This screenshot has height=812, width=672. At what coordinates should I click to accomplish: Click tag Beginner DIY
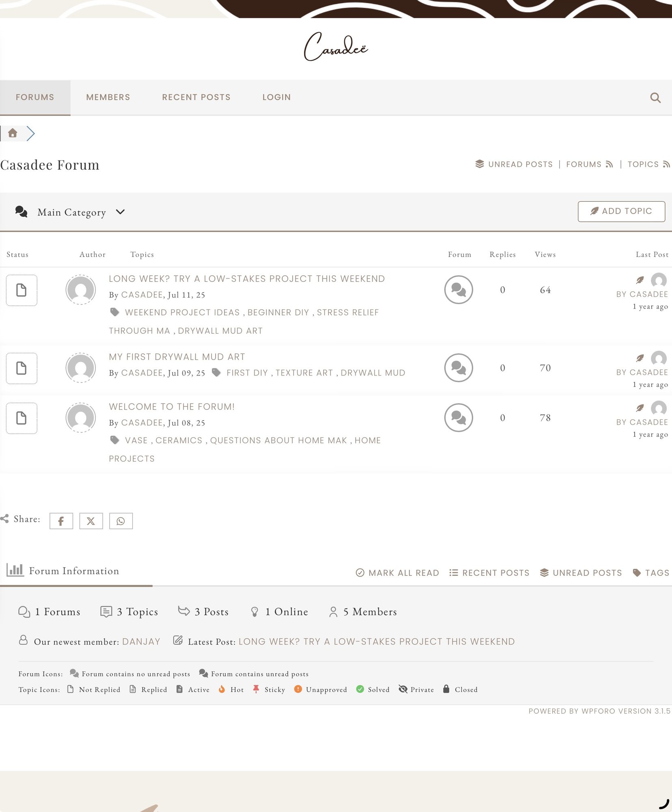[278, 313]
